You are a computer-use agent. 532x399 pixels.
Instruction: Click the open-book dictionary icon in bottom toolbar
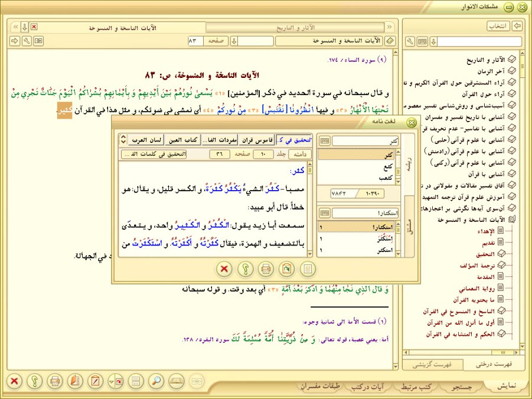click(x=177, y=381)
